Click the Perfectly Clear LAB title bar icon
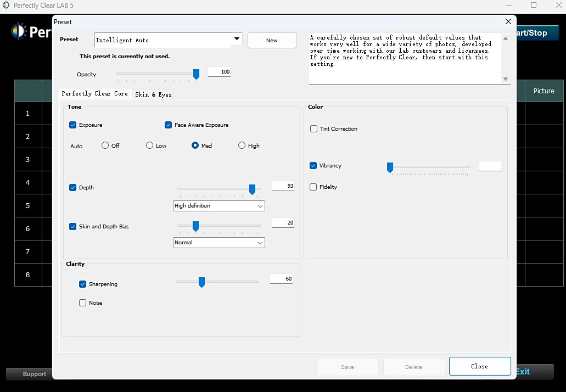The width and height of the screenshot is (566, 392). tap(6, 5)
